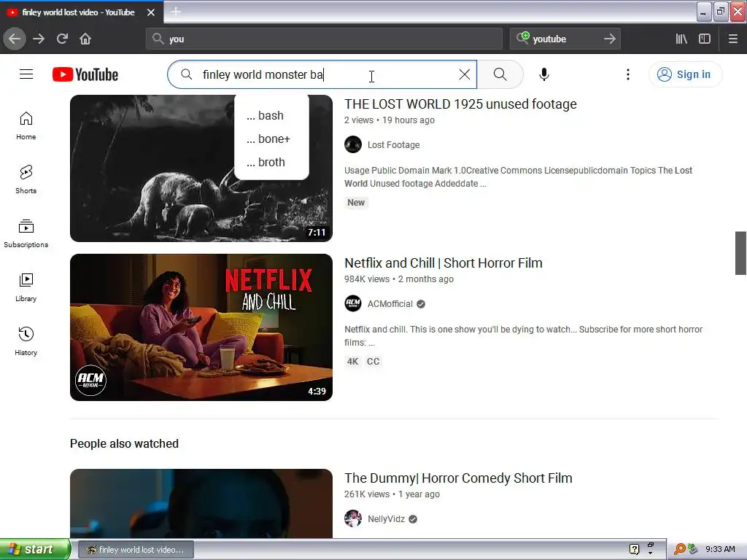
Task: Sign in to YouTube
Action: (685, 74)
